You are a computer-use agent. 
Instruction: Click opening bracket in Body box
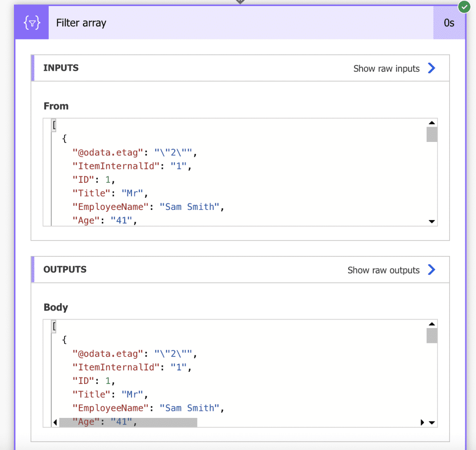54,326
